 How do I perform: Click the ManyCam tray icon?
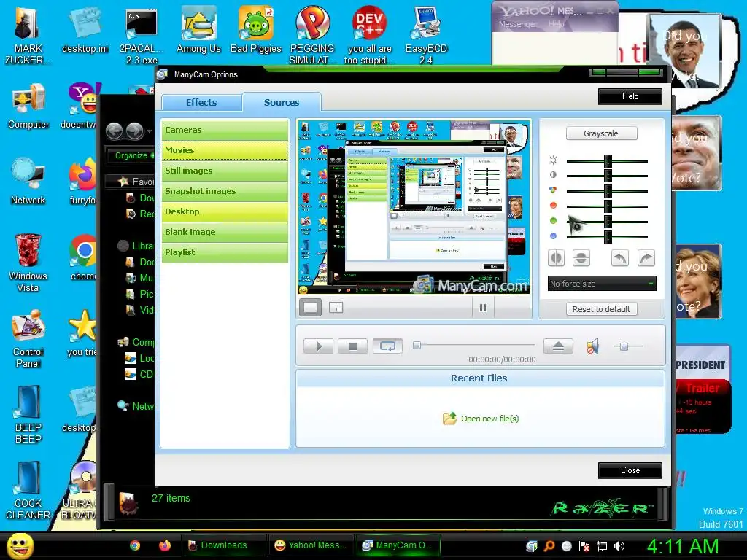point(532,546)
